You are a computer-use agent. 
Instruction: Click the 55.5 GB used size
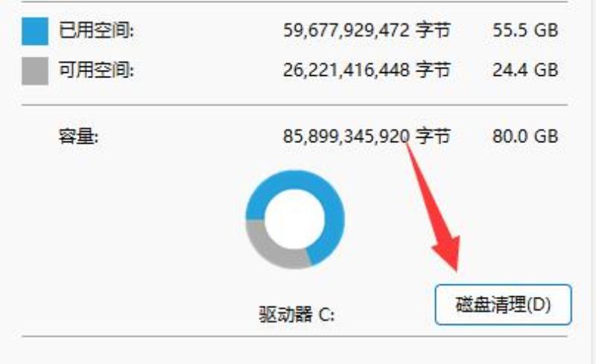click(525, 31)
